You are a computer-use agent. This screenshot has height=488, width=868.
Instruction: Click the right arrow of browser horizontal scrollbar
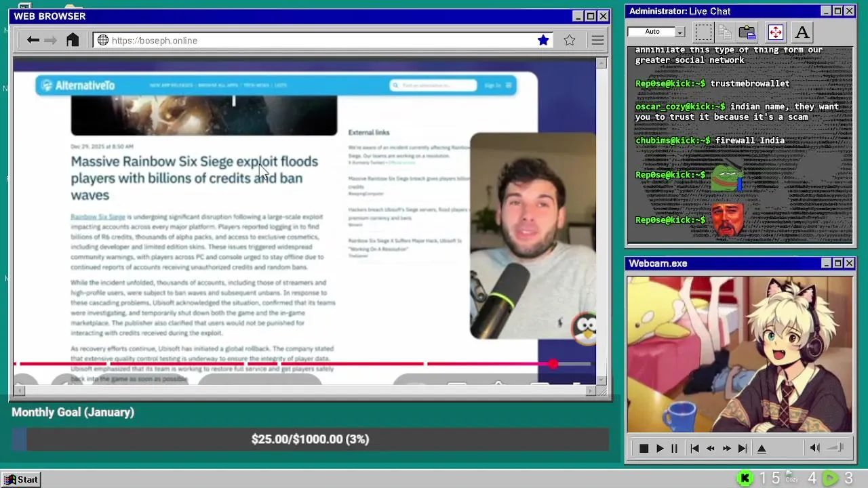pyautogui.click(x=590, y=390)
